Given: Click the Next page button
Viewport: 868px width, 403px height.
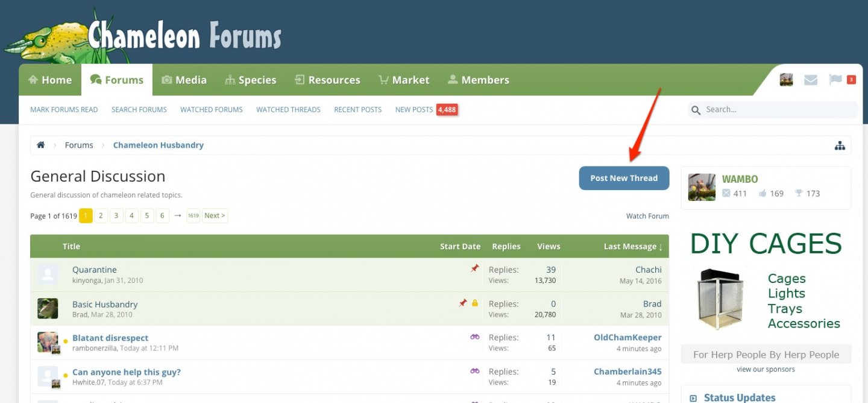Looking at the screenshot, I should point(214,215).
